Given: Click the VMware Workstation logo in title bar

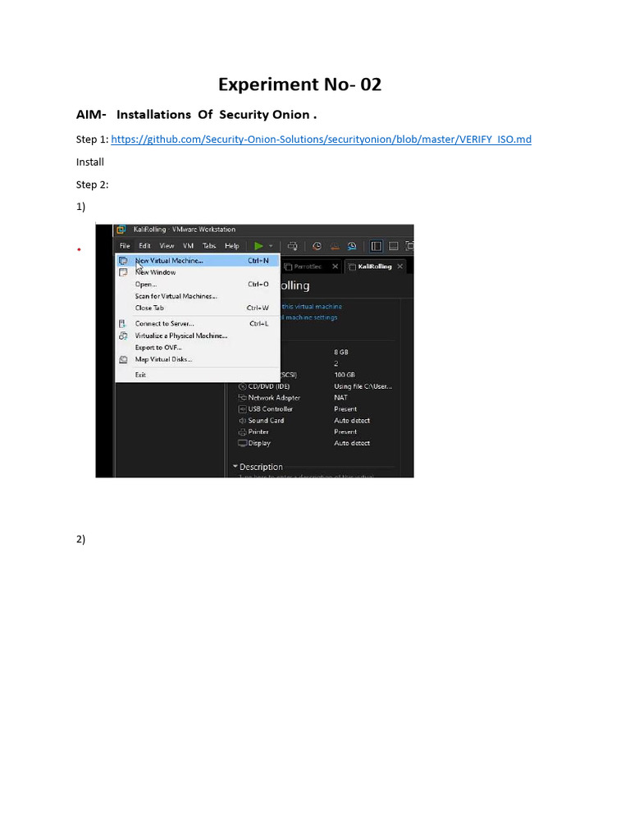Looking at the screenshot, I should [121, 230].
